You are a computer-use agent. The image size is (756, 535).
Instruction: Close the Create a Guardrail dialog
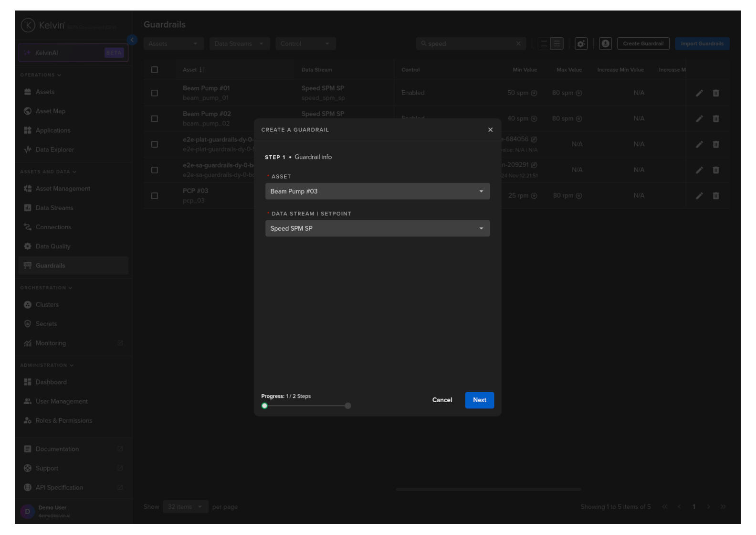click(x=490, y=130)
